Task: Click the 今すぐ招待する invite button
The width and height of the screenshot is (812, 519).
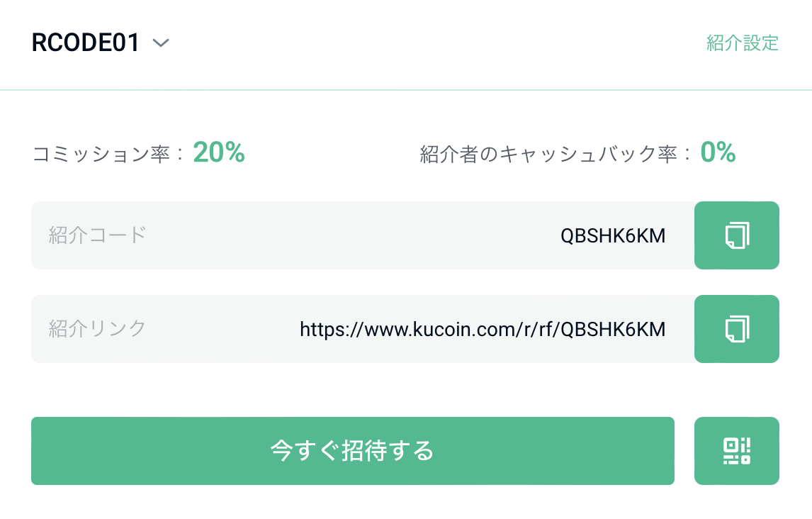Action: click(353, 451)
